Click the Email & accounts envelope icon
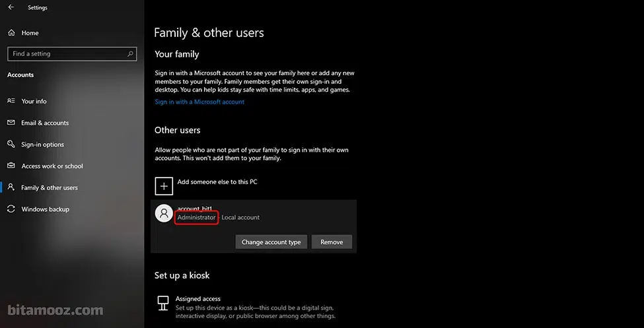 tap(11, 123)
